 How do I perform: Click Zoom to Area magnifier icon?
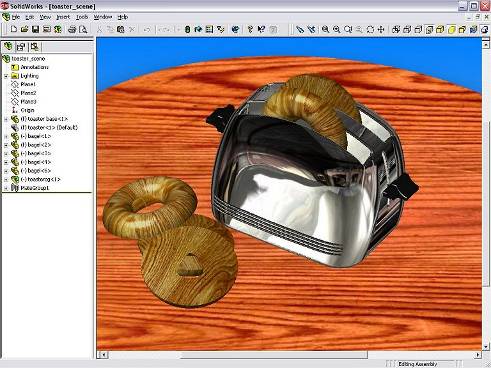337,29
